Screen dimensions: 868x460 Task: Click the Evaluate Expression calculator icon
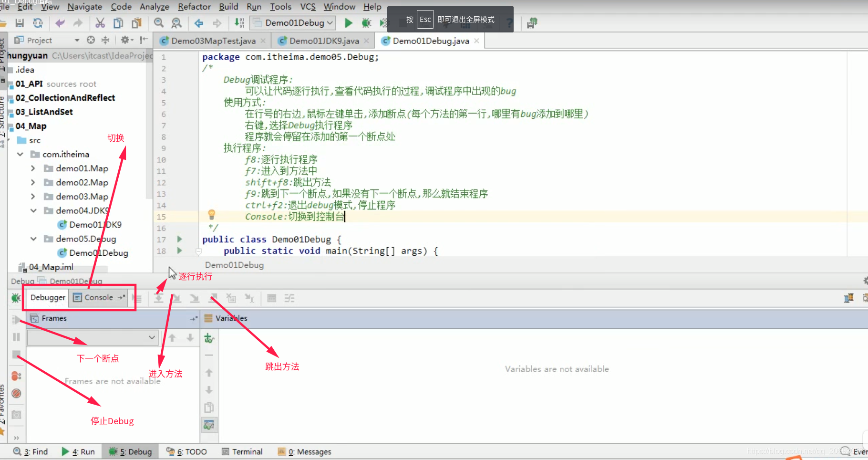point(272,299)
